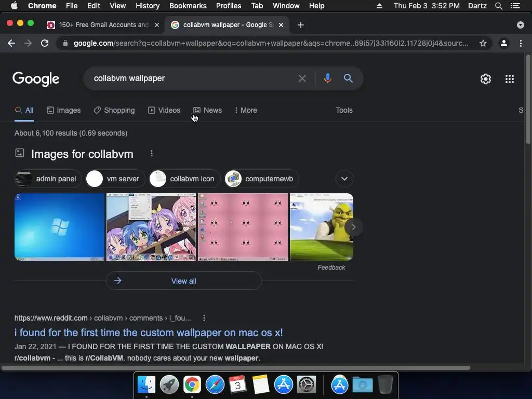Image resolution: width=532 pixels, height=399 pixels.
Task: Click the Google logo
Action: tap(36, 79)
